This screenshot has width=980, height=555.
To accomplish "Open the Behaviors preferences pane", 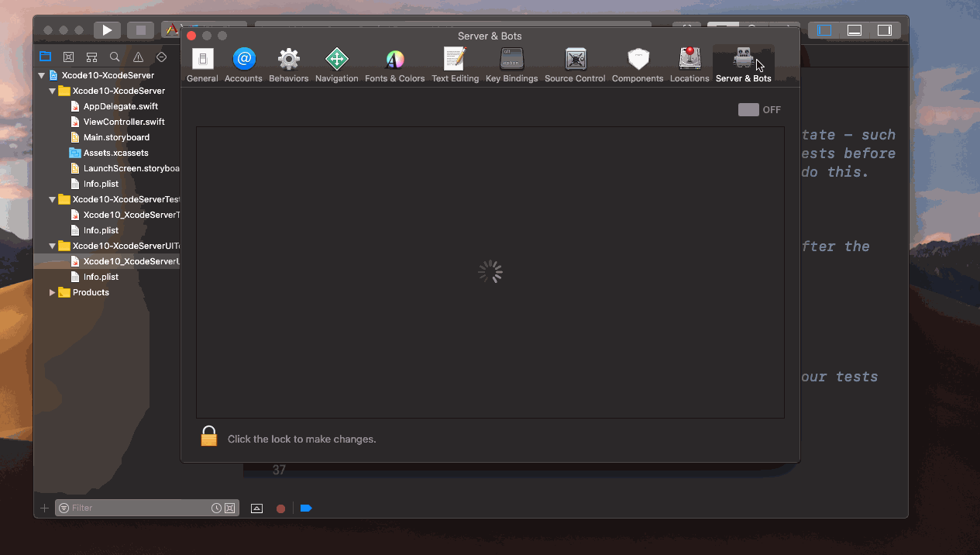I will click(289, 65).
